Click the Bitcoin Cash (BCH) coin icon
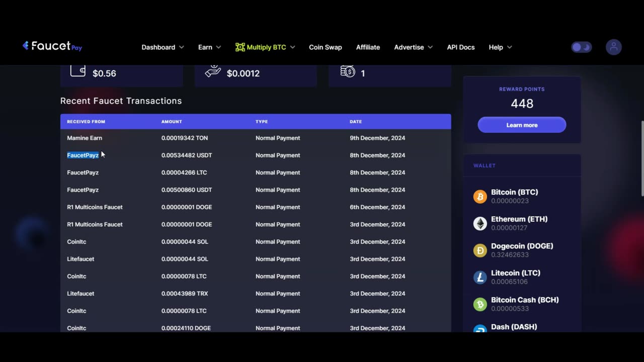The width and height of the screenshot is (644, 362). [x=480, y=304]
